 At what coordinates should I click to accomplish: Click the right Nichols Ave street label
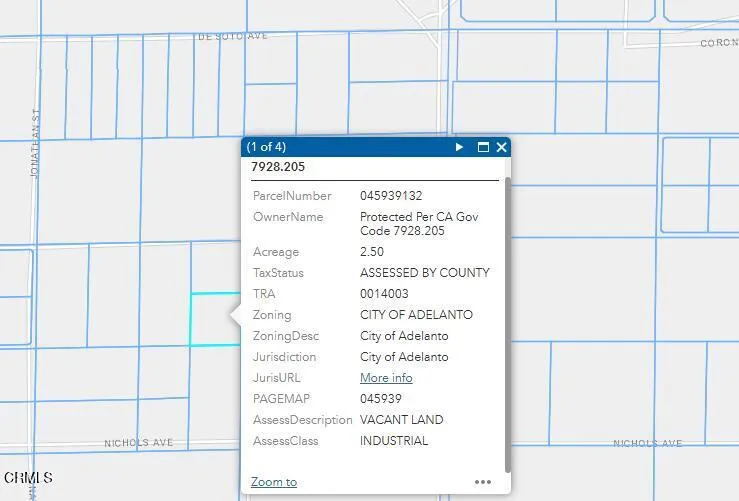click(x=647, y=443)
